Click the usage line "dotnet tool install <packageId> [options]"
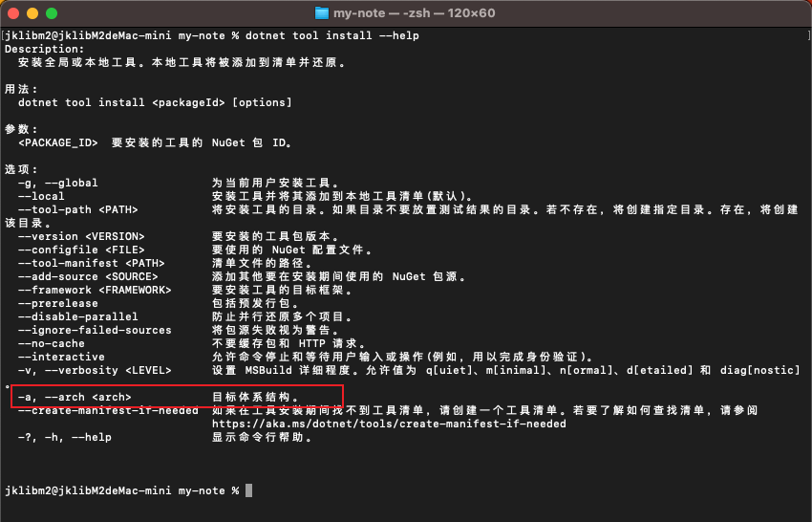The width and height of the screenshot is (812, 522). [155, 102]
